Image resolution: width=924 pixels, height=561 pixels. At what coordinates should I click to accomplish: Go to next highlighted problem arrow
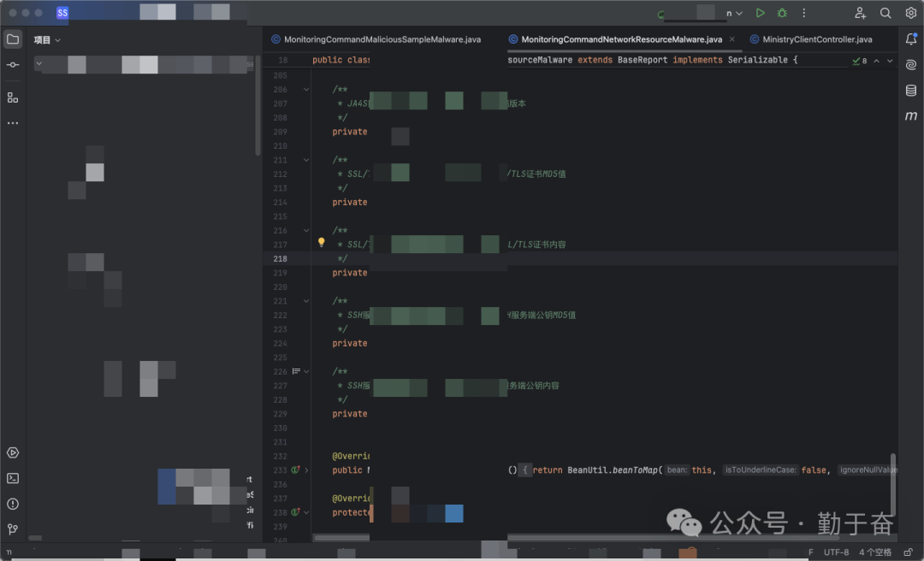click(x=890, y=61)
